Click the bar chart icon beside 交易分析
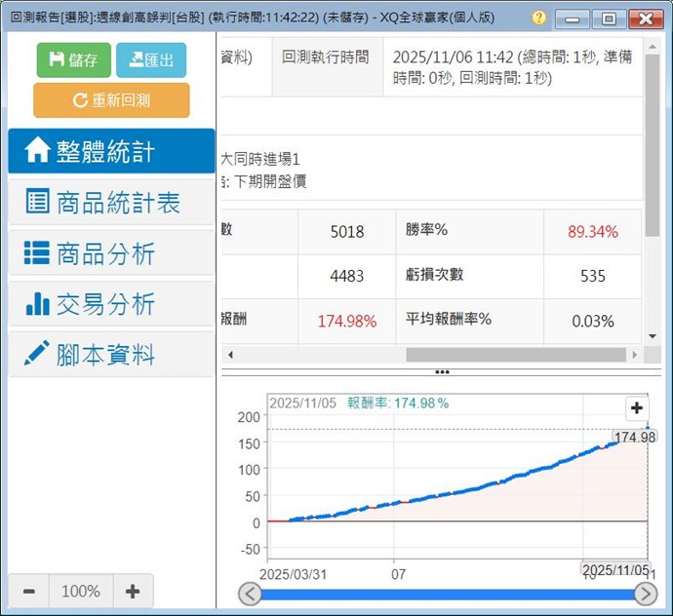The width and height of the screenshot is (673, 616). pyautogui.click(x=37, y=304)
